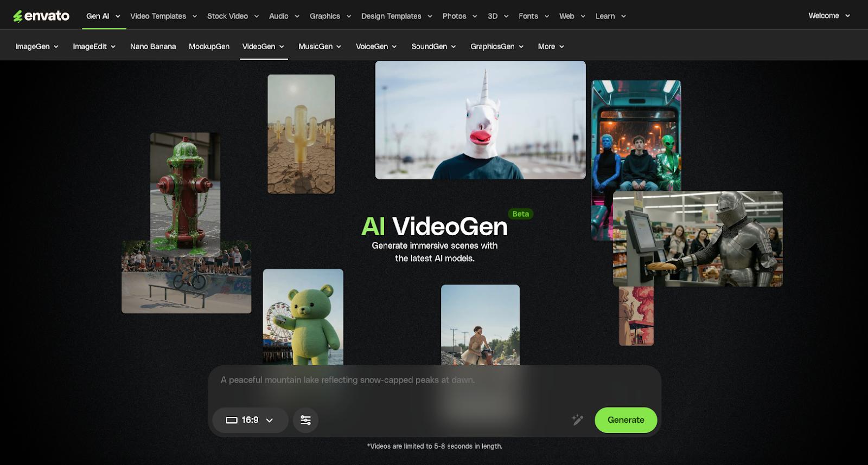
Task: Open the generation settings sliders icon
Action: pos(305,420)
